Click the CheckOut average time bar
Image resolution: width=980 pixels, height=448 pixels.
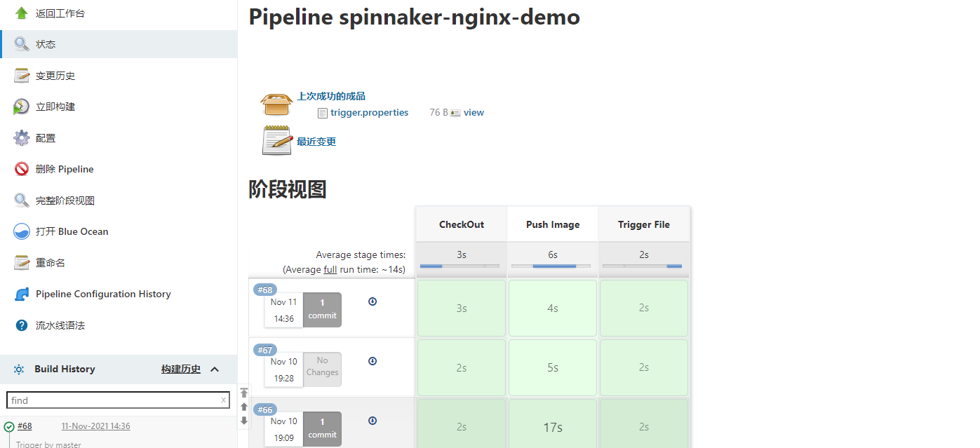click(x=460, y=266)
